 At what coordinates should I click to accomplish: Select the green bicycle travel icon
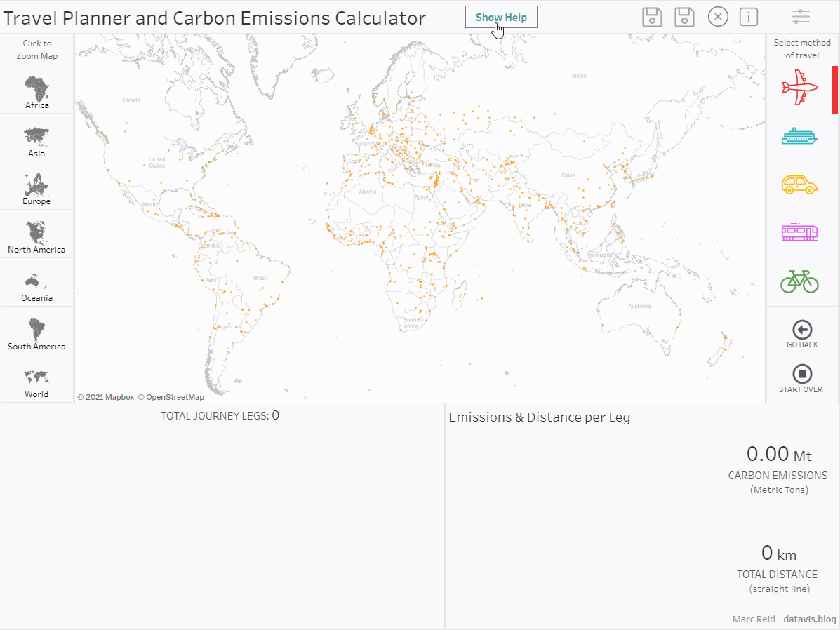click(x=799, y=281)
